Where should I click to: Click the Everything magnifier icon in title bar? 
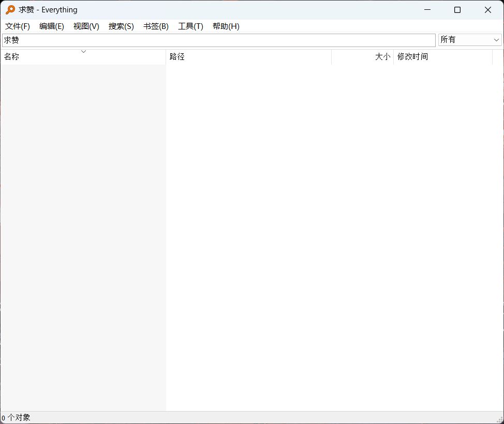pos(10,10)
